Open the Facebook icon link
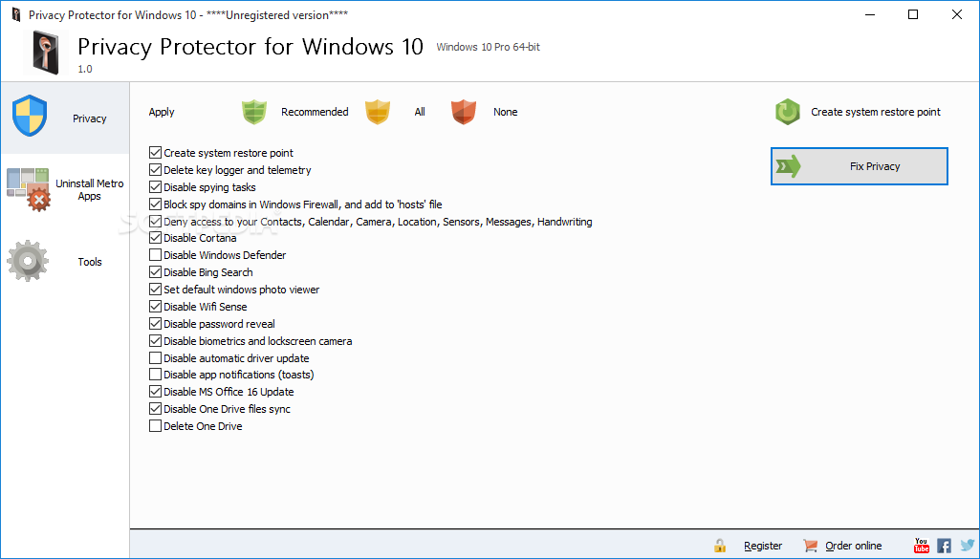Image resolution: width=980 pixels, height=559 pixels. tap(944, 546)
